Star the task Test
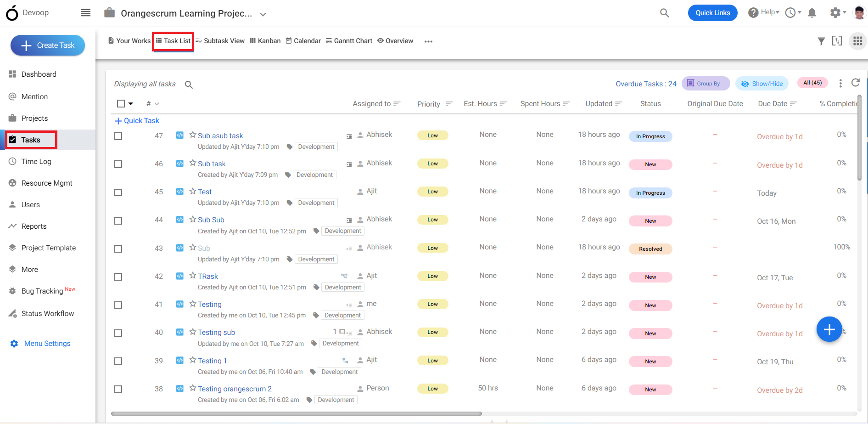The image size is (868, 424). [193, 191]
